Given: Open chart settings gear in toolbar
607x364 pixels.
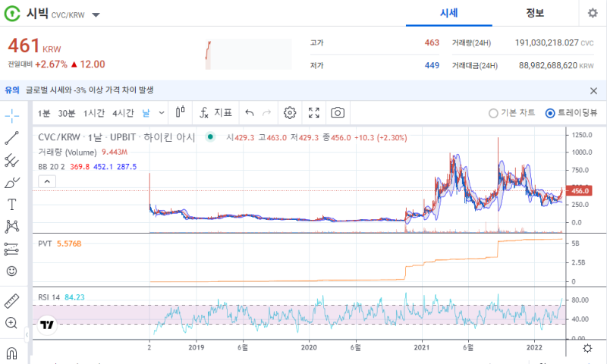Looking at the screenshot, I should pyautogui.click(x=290, y=112).
